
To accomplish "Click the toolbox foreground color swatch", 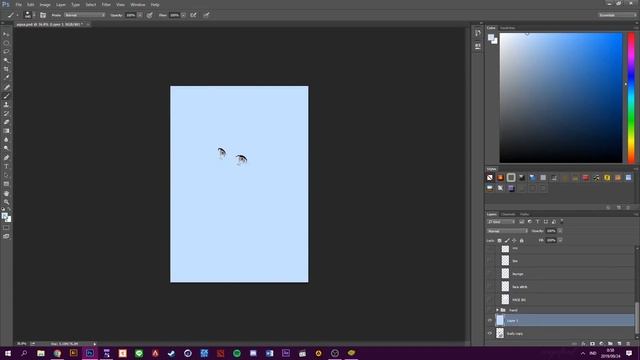I will (4, 216).
